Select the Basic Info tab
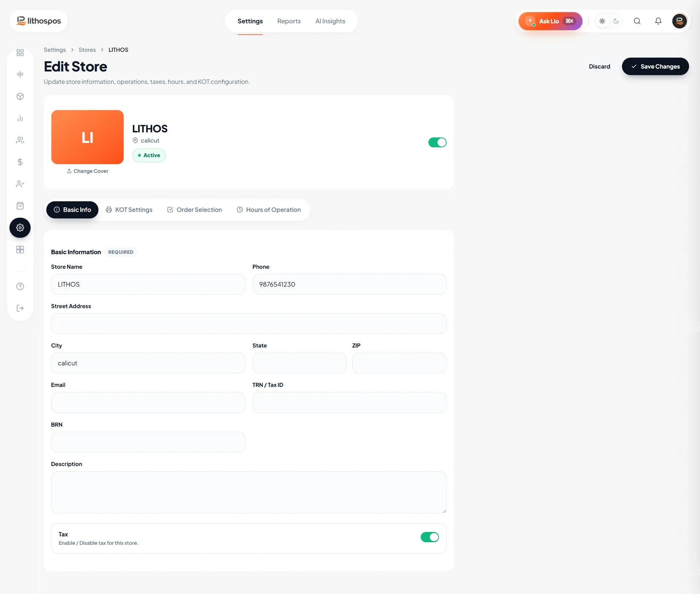700x594 pixels. click(x=72, y=210)
